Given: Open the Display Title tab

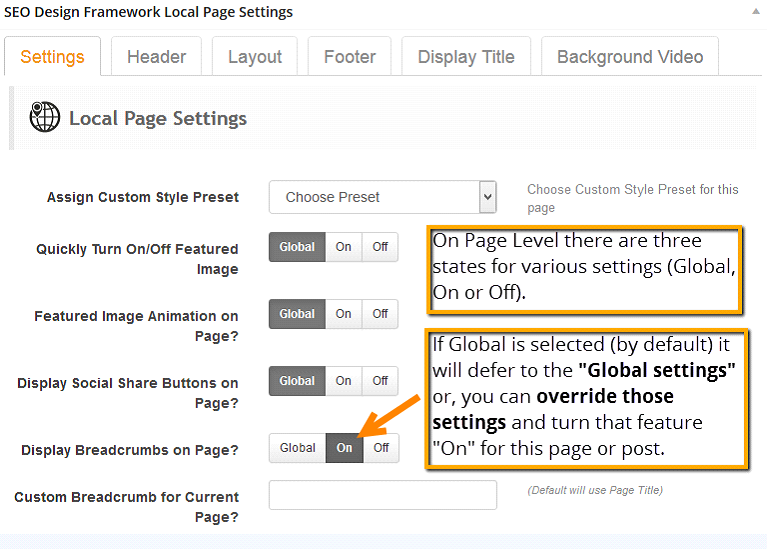Looking at the screenshot, I should click(466, 56).
